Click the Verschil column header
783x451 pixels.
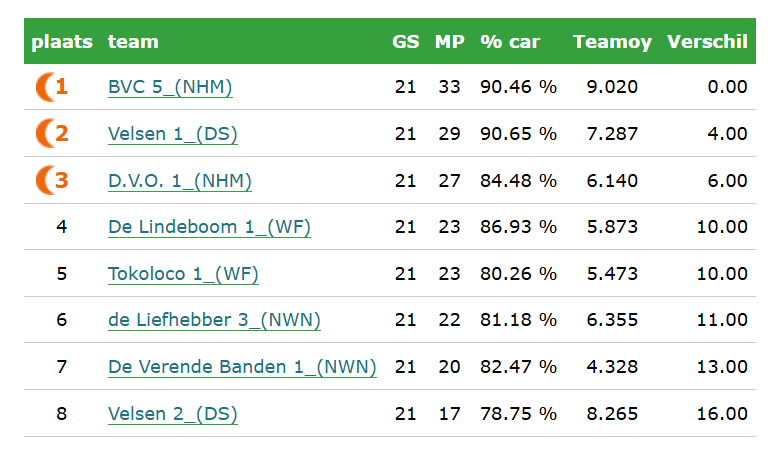(x=707, y=41)
